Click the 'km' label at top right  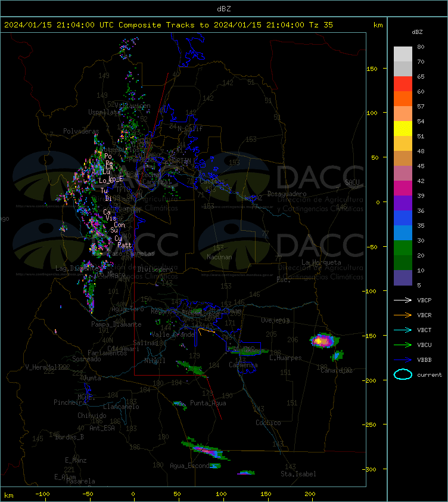pyautogui.click(x=378, y=25)
